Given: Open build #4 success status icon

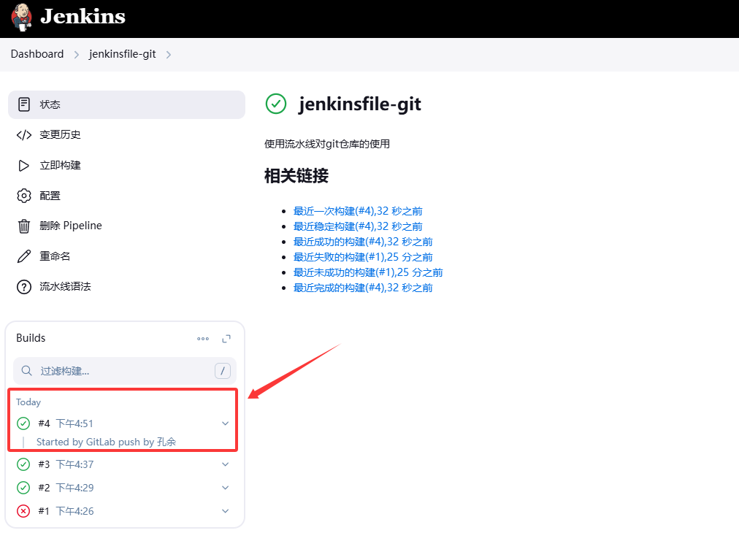Looking at the screenshot, I should 23,423.
